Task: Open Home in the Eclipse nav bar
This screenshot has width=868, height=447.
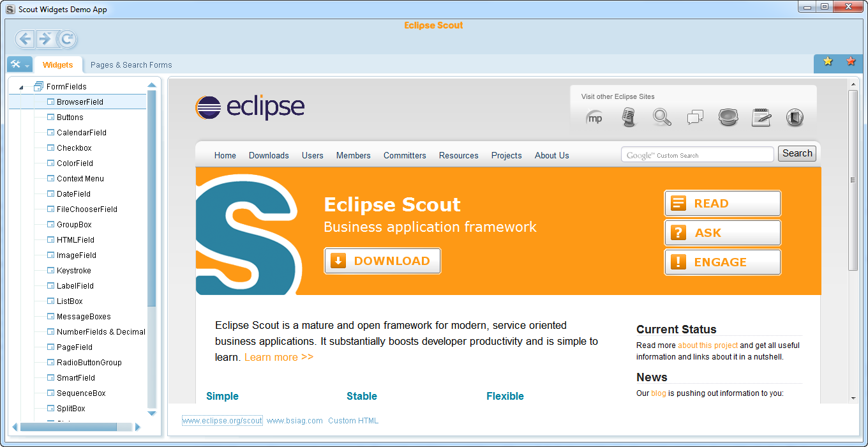Action: pyautogui.click(x=225, y=155)
